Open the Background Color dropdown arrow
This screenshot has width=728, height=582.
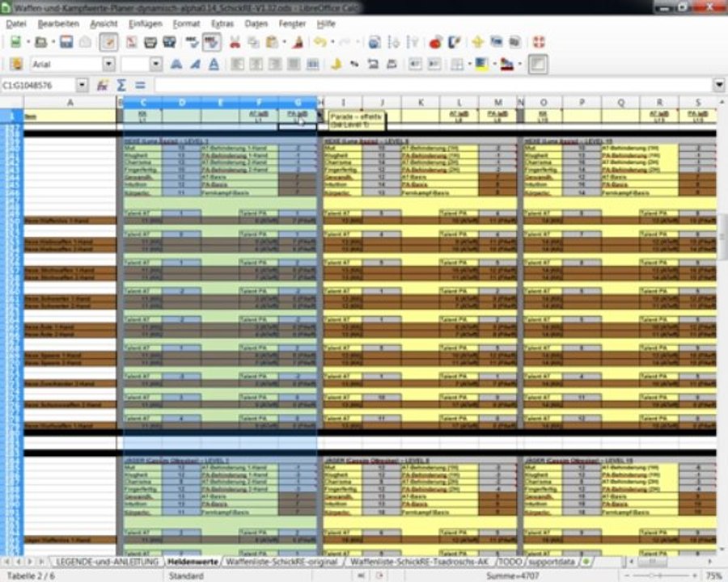click(493, 64)
